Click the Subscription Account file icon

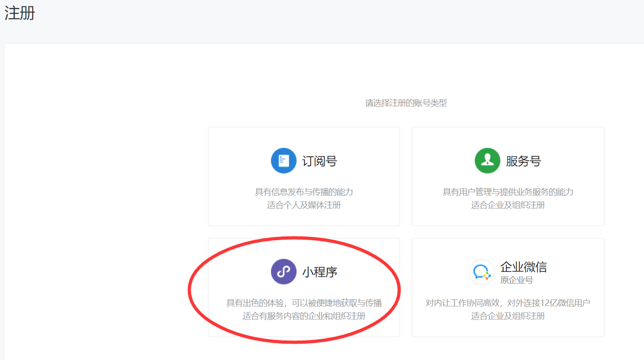[x=284, y=160]
